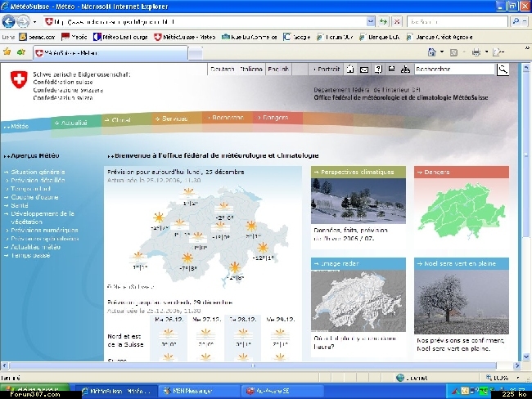
Task: Click the RSS feeds icon in command bar
Action: [x=453, y=52]
